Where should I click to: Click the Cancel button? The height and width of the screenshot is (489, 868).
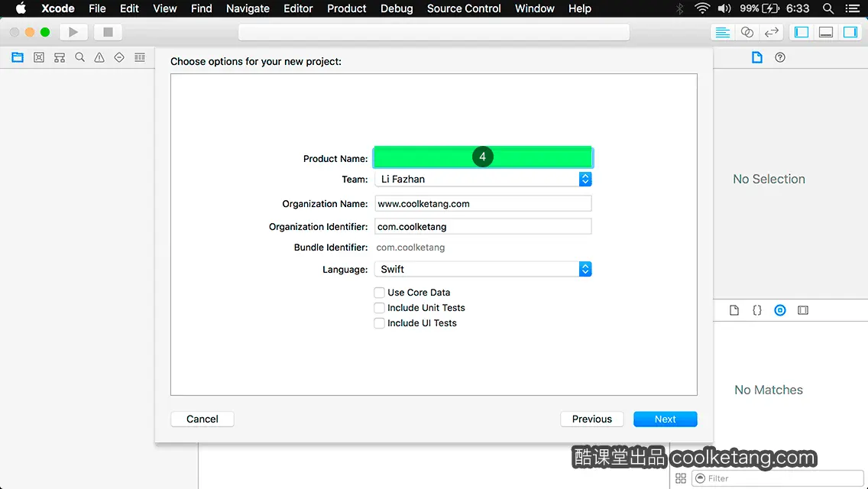pos(202,419)
